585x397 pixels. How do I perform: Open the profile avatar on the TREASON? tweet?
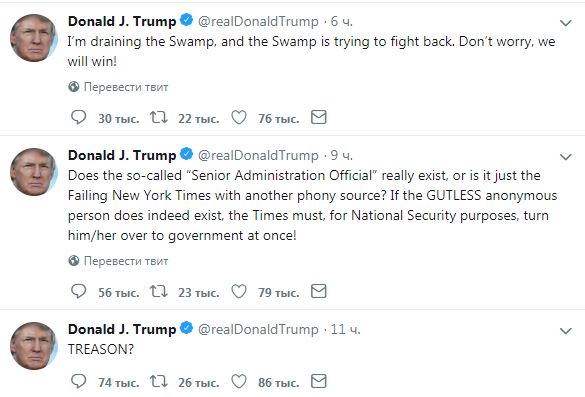pos(34,346)
